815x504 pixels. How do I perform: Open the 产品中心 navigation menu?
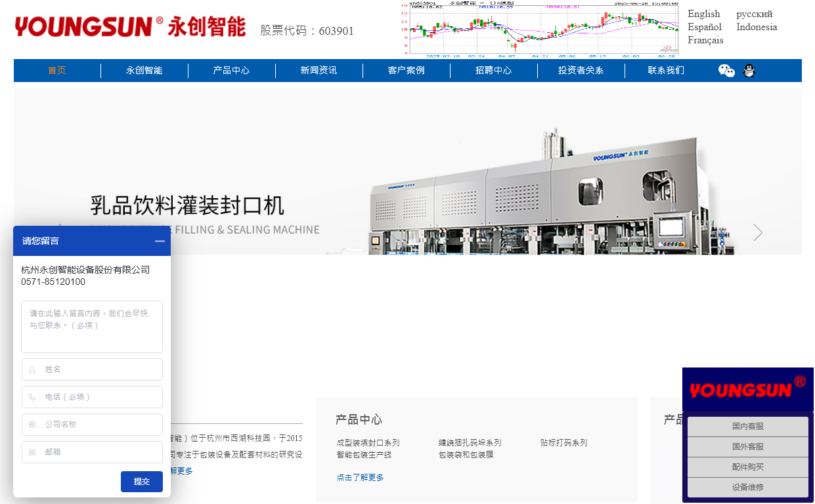(x=231, y=71)
